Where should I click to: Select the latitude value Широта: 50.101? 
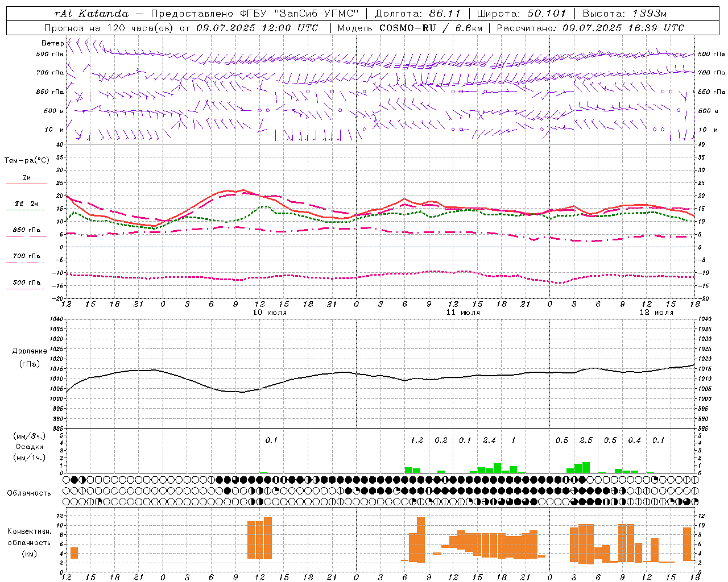coord(522,13)
